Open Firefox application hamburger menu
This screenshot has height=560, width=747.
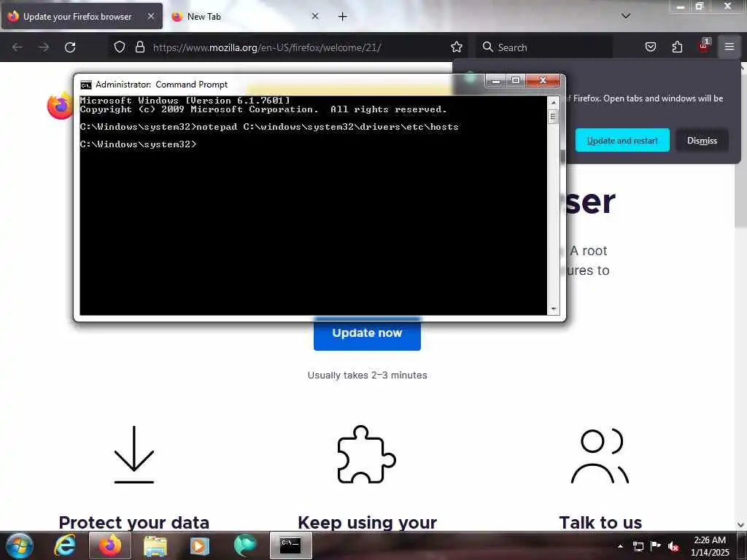pyautogui.click(x=729, y=47)
